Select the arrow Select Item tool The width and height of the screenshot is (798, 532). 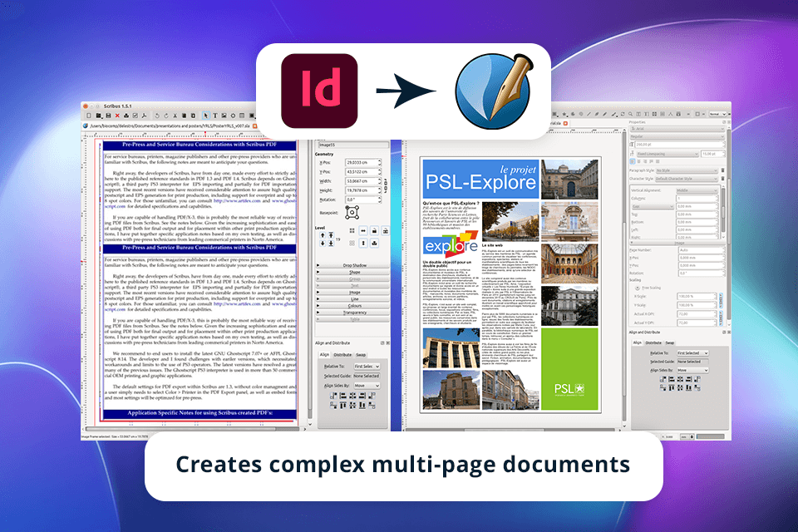click(206, 116)
